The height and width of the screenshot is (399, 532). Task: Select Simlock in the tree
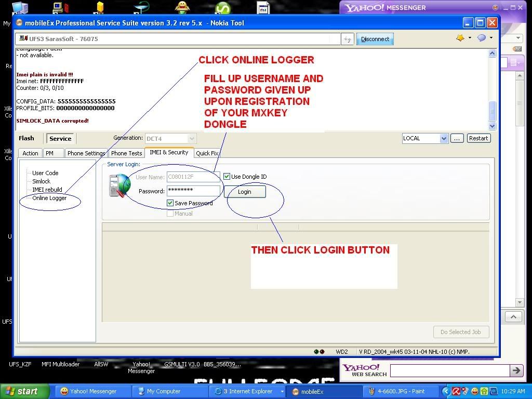[x=41, y=181]
